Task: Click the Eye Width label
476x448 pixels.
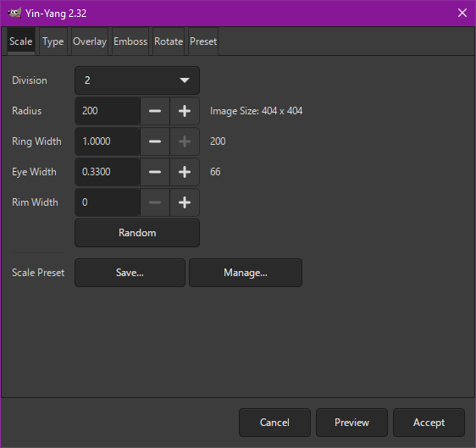Action: click(34, 172)
